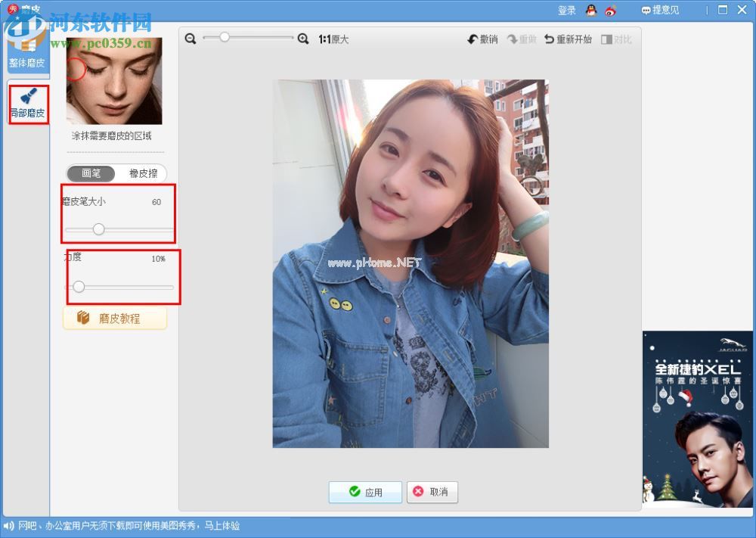This screenshot has height=538, width=756.
Task: Click the QQ penguin login icon
Action: 591,11
